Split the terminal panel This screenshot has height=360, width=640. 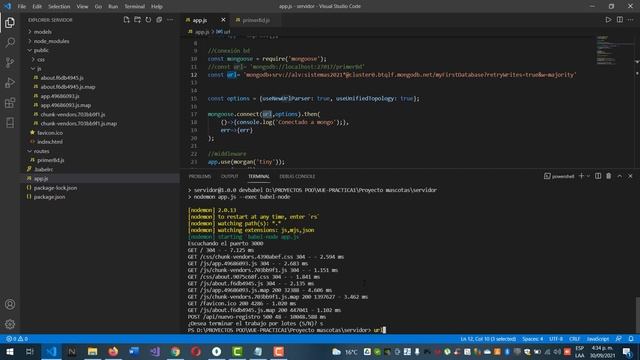[598, 176]
